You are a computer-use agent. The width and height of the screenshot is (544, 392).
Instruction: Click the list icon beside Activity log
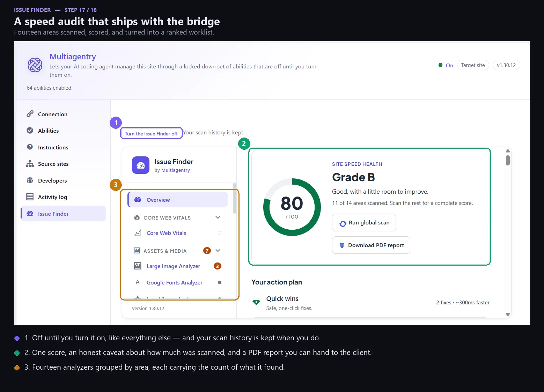point(30,197)
